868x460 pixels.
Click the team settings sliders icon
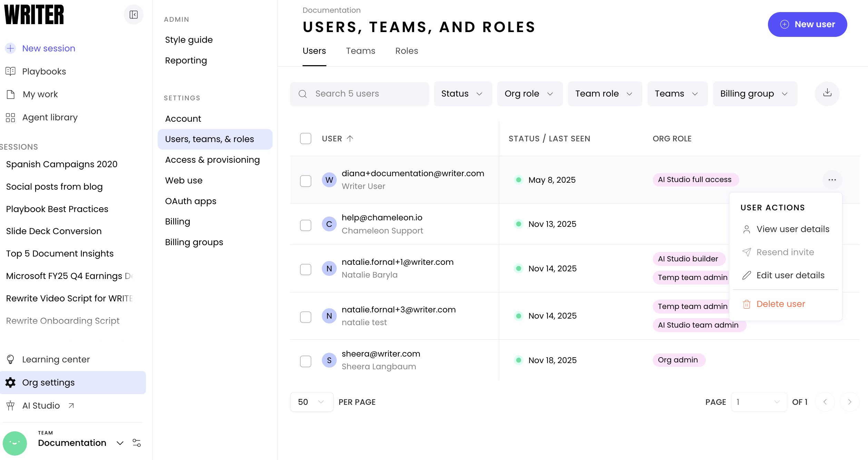[137, 443]
